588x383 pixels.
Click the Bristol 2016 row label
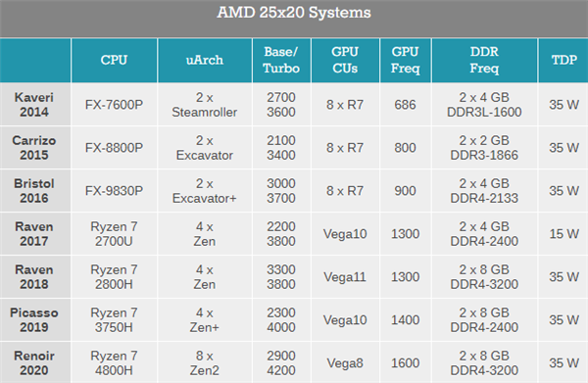pyautogui.click(x=34, y=191)
